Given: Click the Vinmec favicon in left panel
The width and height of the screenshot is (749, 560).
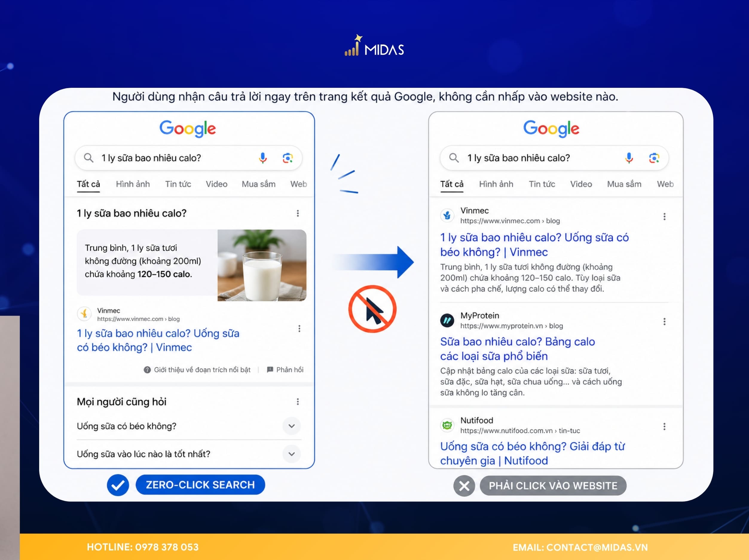Looking at the screenshot, I should tap(84, 314).
